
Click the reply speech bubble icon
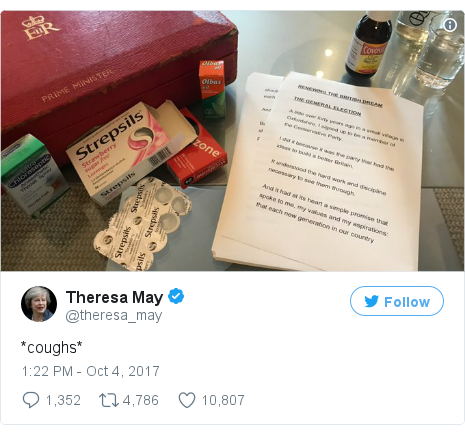(x=31, y=400)
